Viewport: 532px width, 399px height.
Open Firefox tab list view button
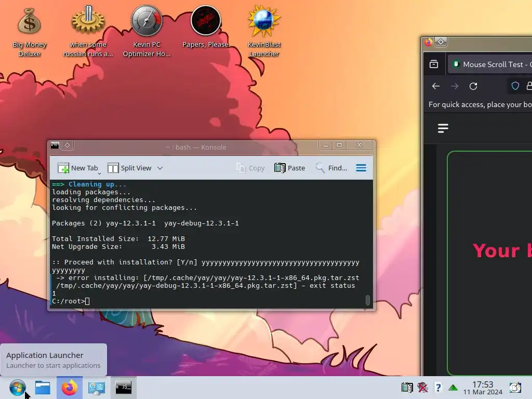point(434,64)
